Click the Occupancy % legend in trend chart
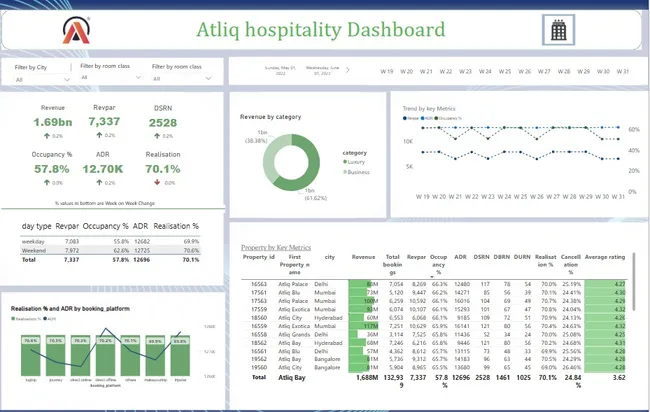 [x=448, y=118]
